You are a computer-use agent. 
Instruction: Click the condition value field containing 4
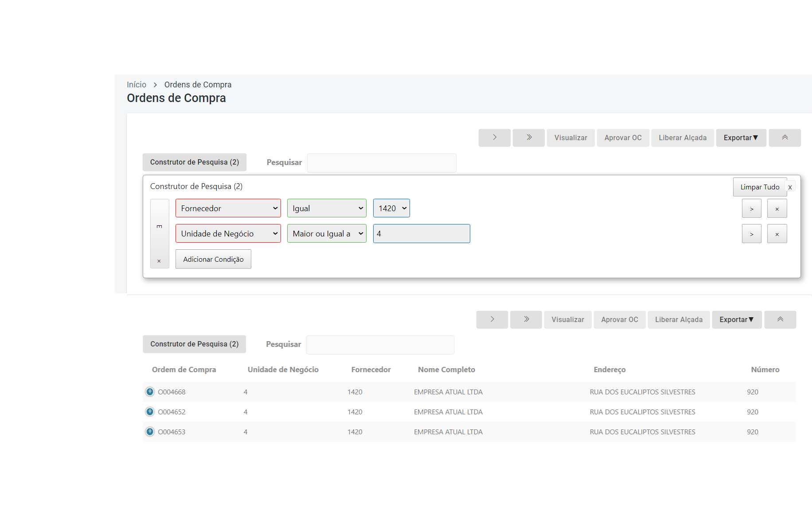[422, 233]
